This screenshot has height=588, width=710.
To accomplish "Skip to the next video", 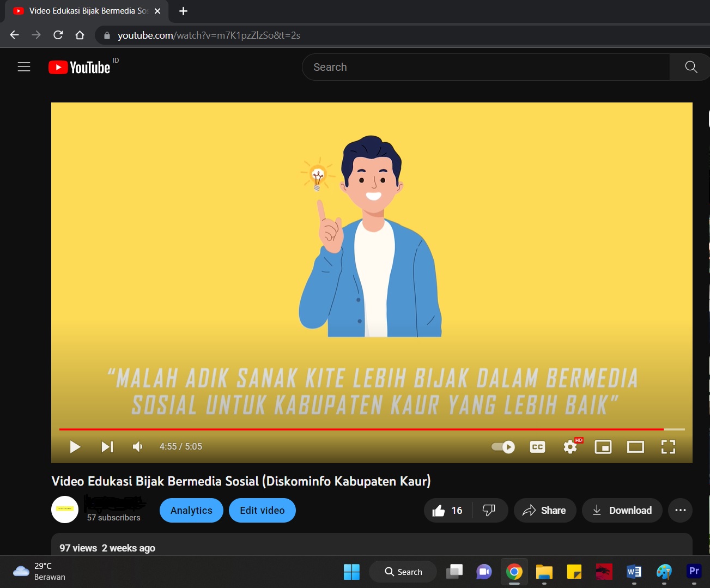I will point(107,447).
